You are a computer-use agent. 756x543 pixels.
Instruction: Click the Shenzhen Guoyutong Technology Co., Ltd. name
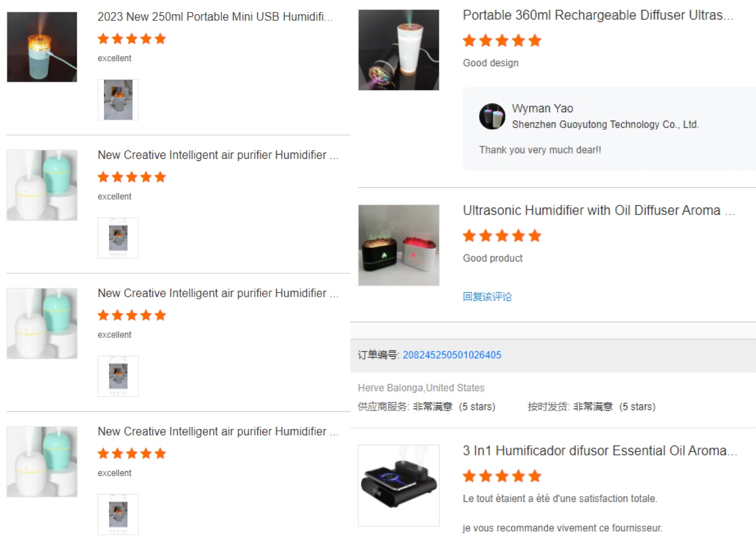[605, 125]
